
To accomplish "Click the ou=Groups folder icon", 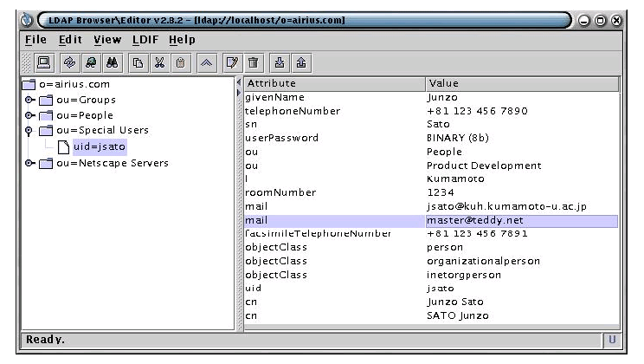I will click(46, 100).
